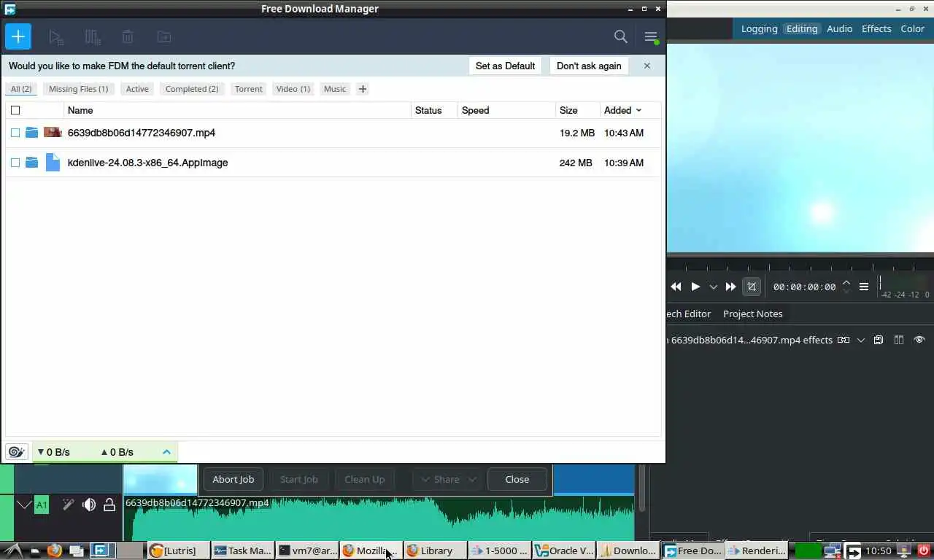
Task: Select the Video (1) filter
Action: coord(293,89)
